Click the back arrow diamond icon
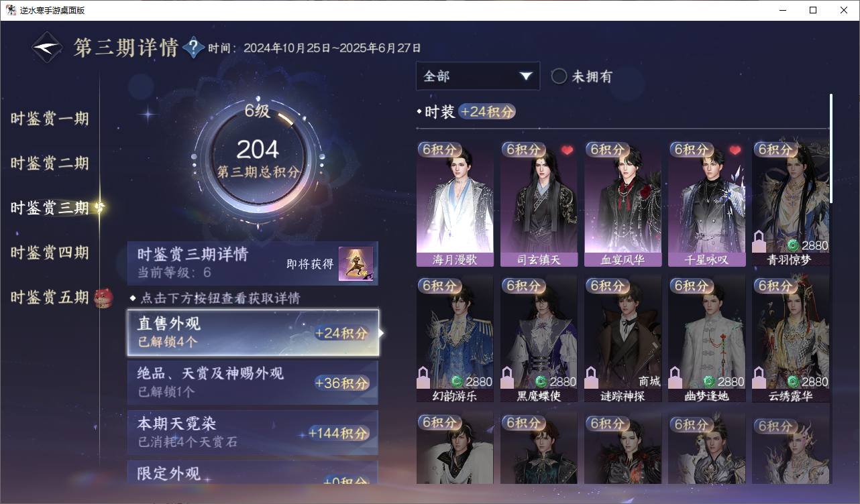The width and height of the screenshot is (860, 504). coord(48,48)
